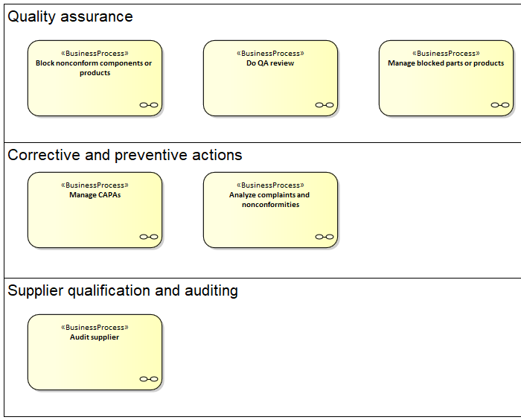Click Supplier qualification and auditing lane header

coord(123,290)
